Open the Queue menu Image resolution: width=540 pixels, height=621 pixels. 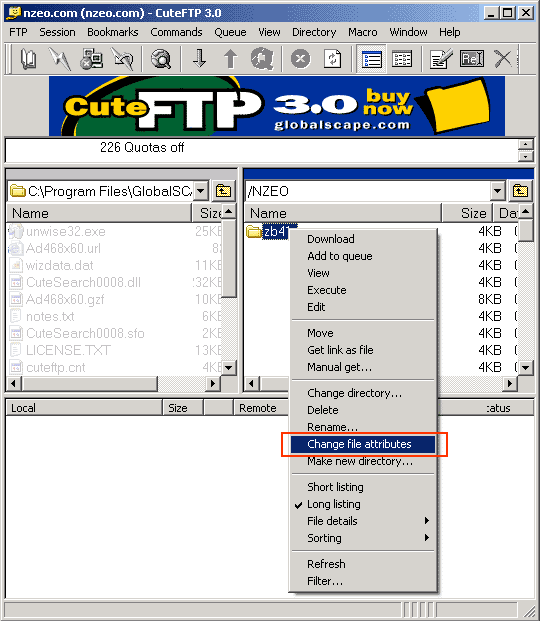point(230,32)
